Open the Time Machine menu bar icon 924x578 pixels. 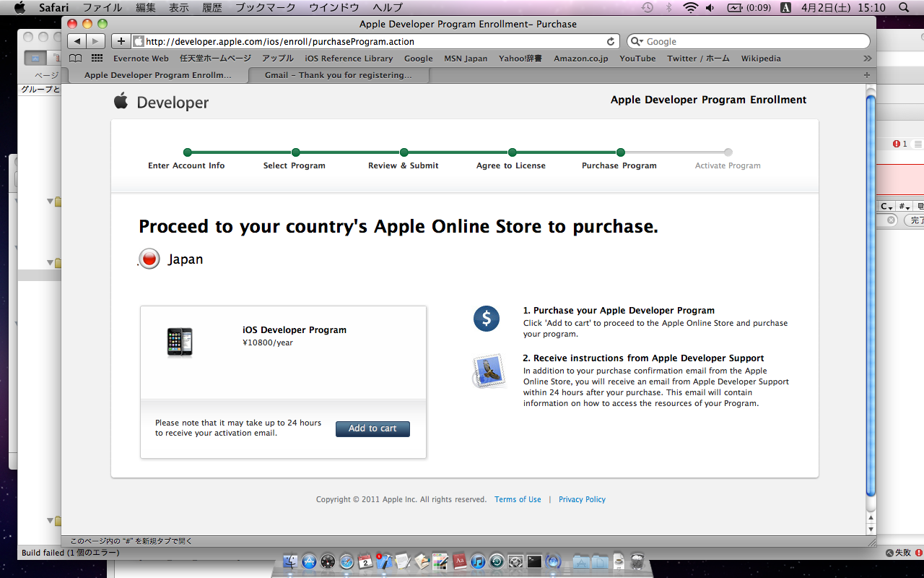[x=648, y=7]
